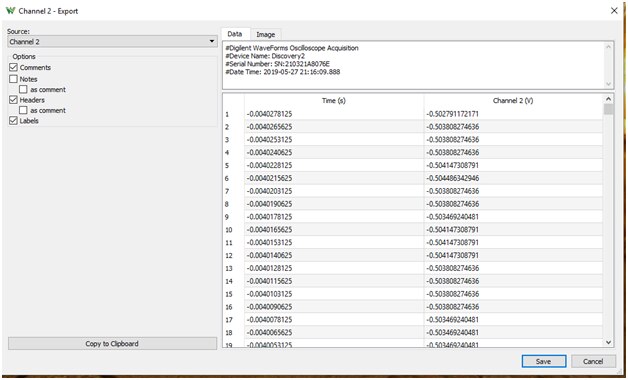
Task: Click the WaveForms logo icon in title bar
Action: tap(10, 11)
